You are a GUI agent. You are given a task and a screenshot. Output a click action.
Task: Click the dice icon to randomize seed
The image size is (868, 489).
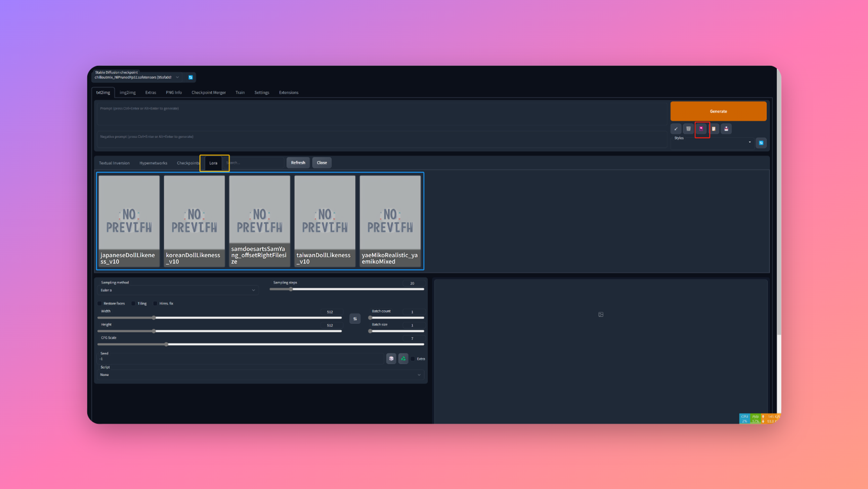coord(391,359)
